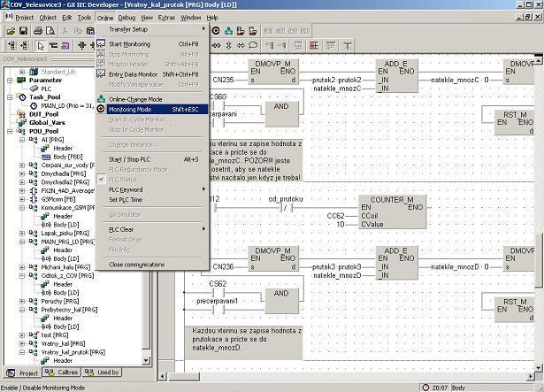Switch to the Calltree tab
Viewport: 544px width, 392px height.
click(61, 373)
